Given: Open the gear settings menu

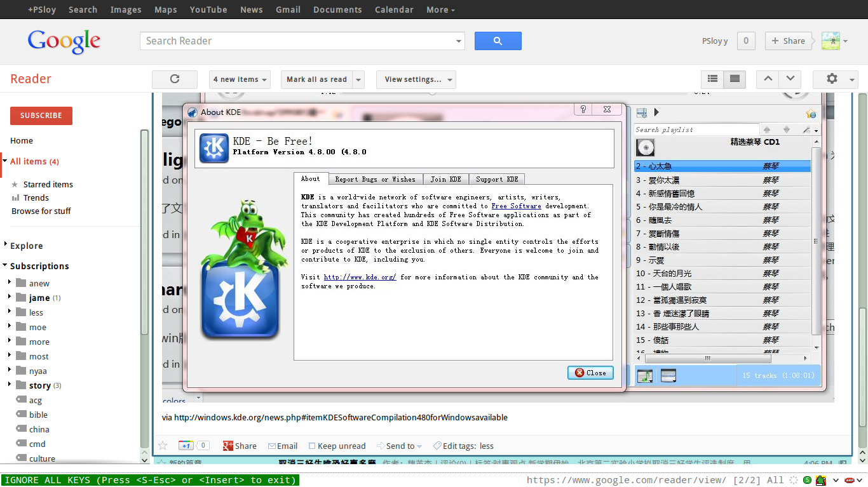Looking at the screenshot, I should coord(836,79).
